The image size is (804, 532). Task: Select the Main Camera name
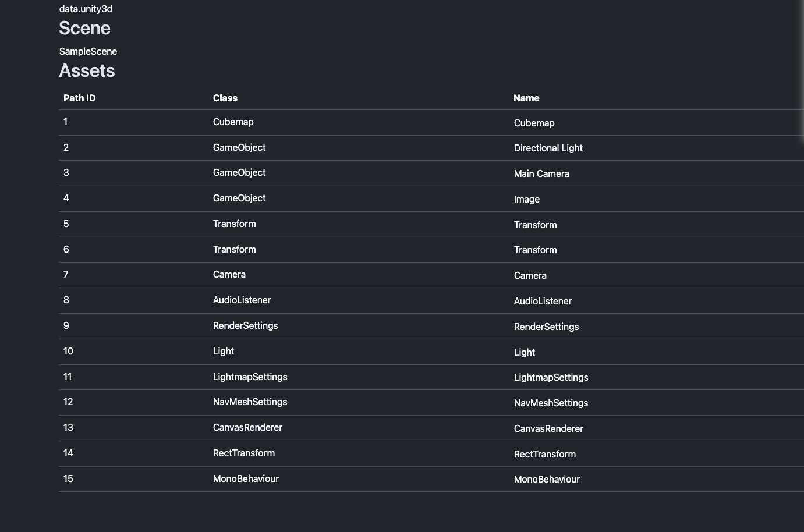pos(541,173)
